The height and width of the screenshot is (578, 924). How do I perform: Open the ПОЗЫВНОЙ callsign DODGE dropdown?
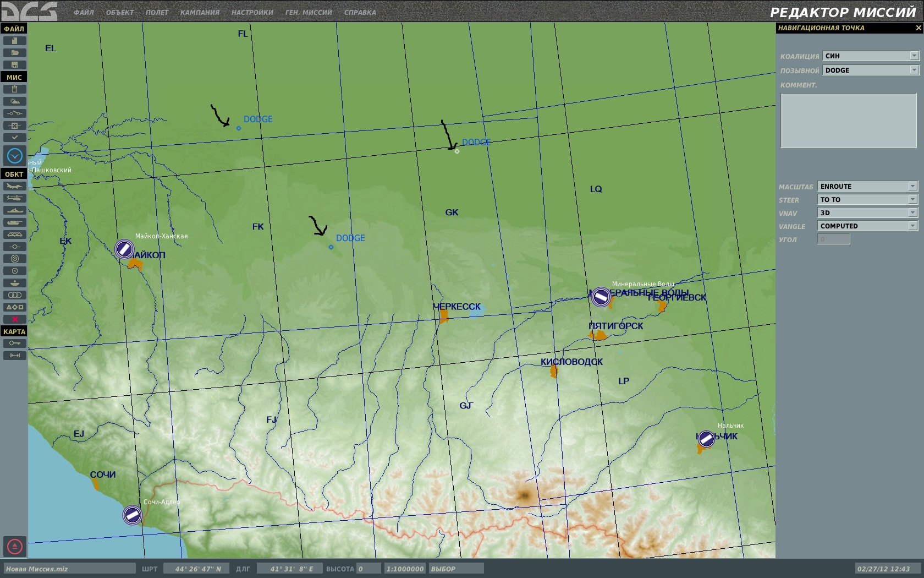[x=871, y=70]
